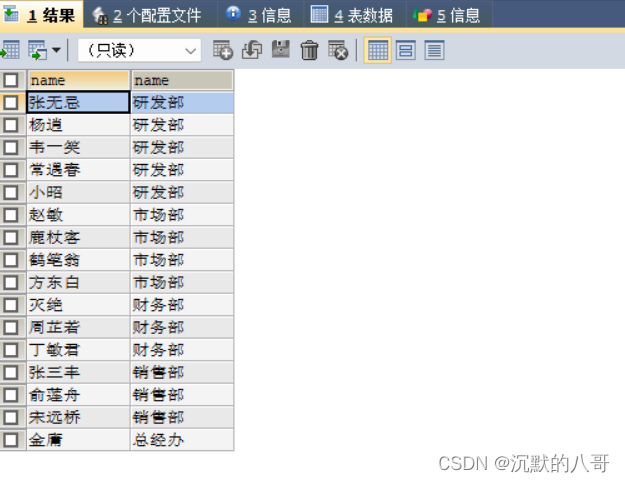Screen dimensions: 625x483
Task: Check the row checkbox for 常遇春
Action: (x=11, y=170)
